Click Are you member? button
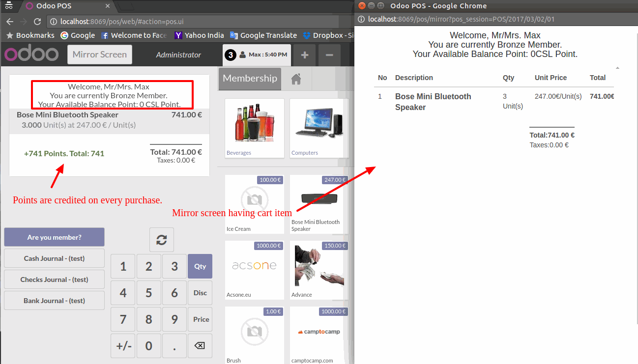This screenshot has width=638, height=364. click(x=55, y=237)
